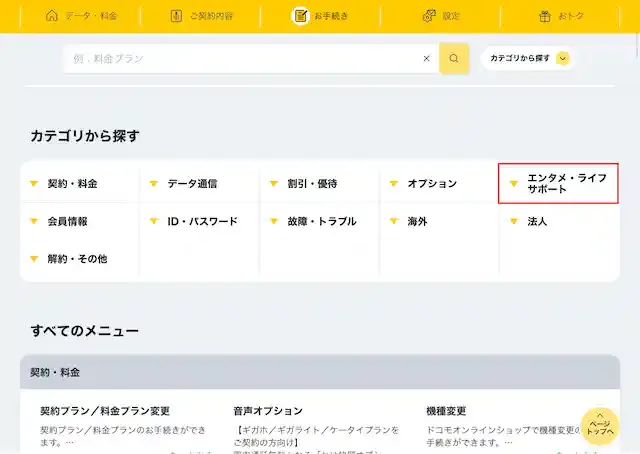Screen dimensions: 640x454
Task: Expand the 法人 category
Action: (x=560, y=221)
